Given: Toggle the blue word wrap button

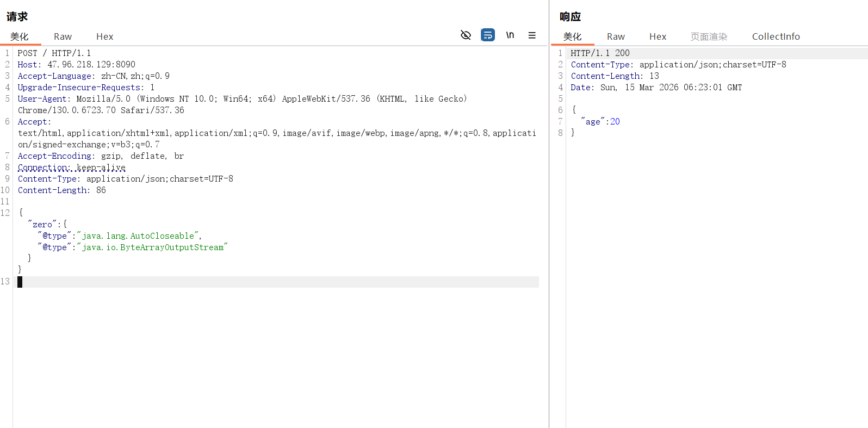Looking at the screenshot, I should click(488, 35).
